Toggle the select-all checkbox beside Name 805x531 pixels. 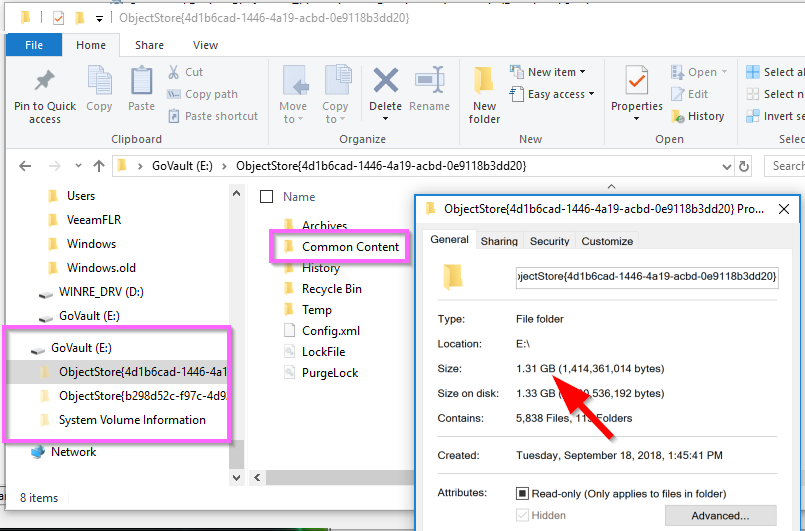click(x=266, y=197)
